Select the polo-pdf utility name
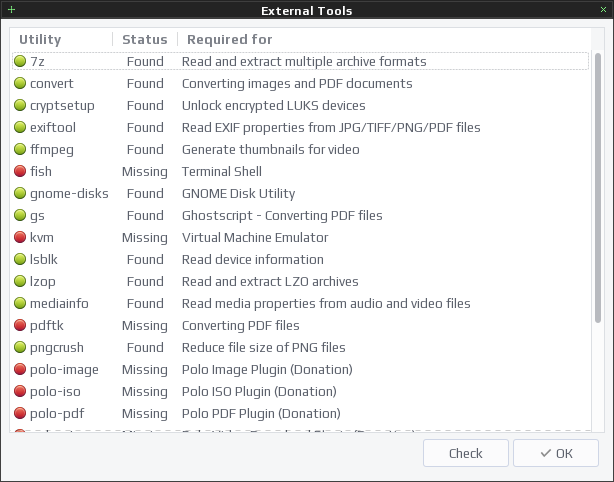The width and height of the screenshot is (614, 482). (x=57, y=413)
